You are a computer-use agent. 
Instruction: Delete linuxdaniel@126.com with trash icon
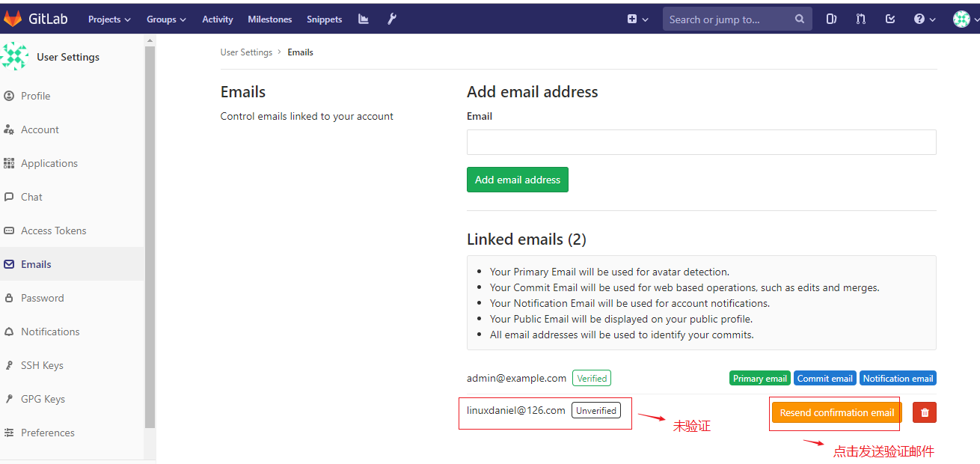(925, 412)
